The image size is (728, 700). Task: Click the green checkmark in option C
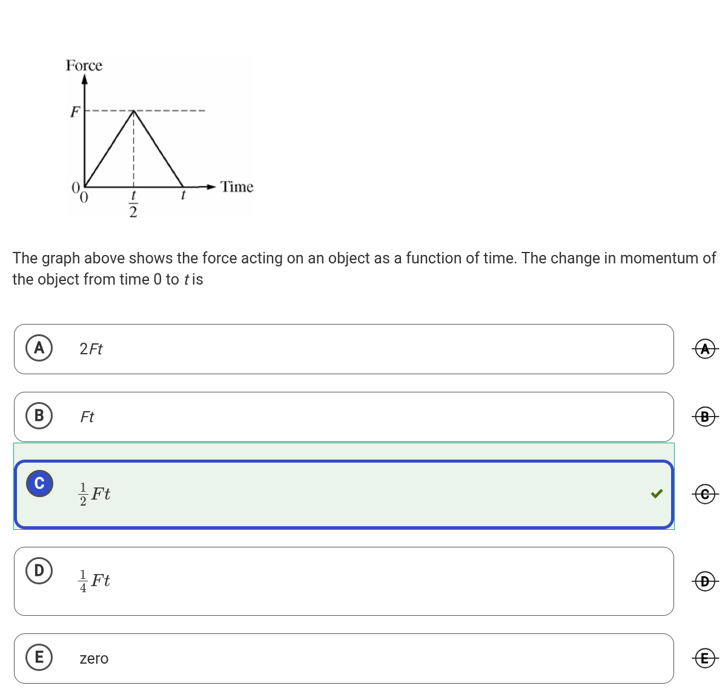657,494
